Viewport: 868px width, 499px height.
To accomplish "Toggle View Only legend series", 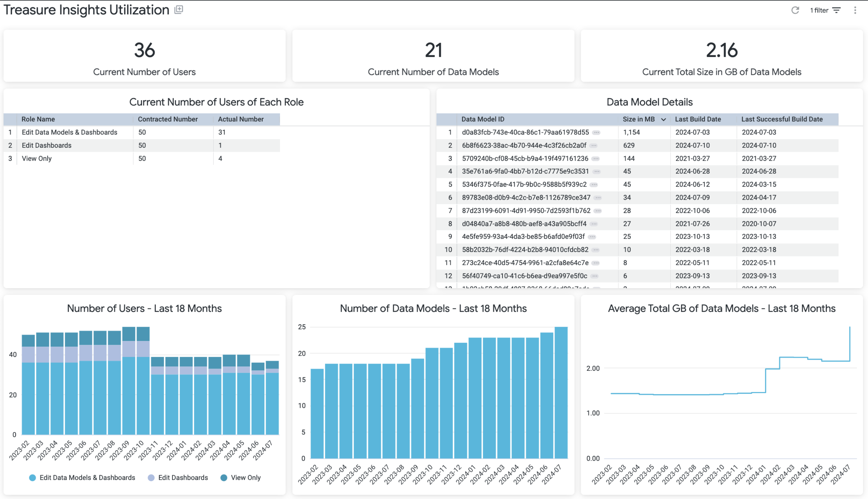I will point(245,477).
